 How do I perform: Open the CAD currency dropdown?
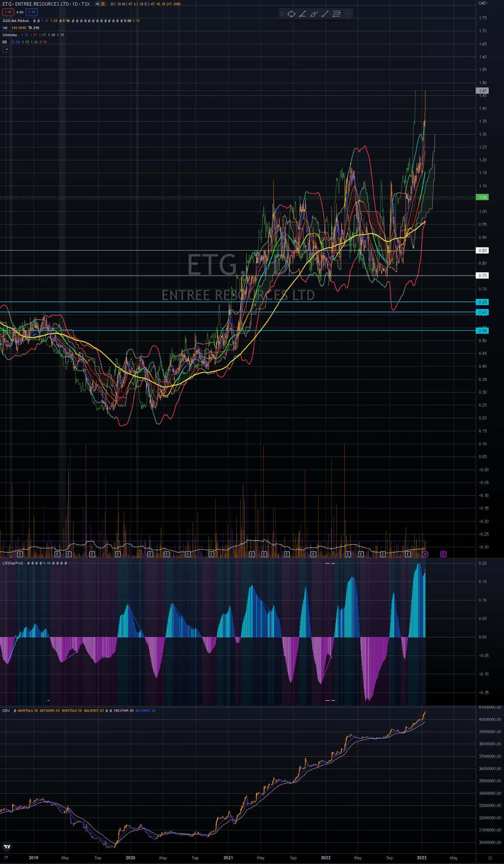pyautogui.click(x=483, y=3)
